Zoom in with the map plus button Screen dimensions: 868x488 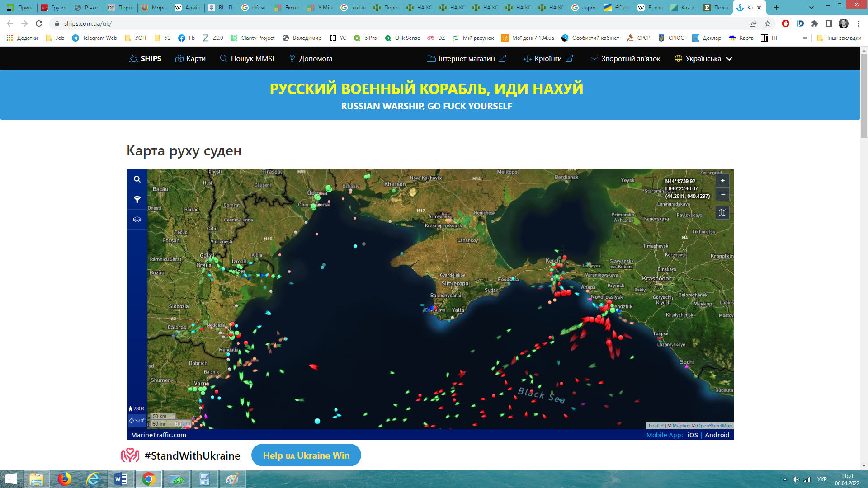pyautogui.click(x=722, y=181)
